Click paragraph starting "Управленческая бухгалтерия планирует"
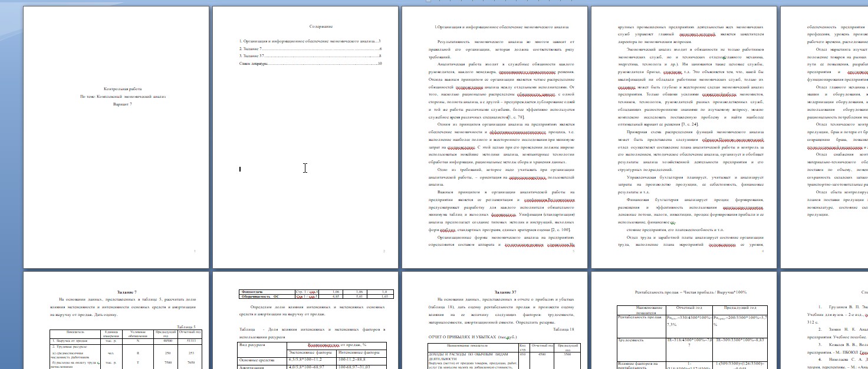 [690, 184]
